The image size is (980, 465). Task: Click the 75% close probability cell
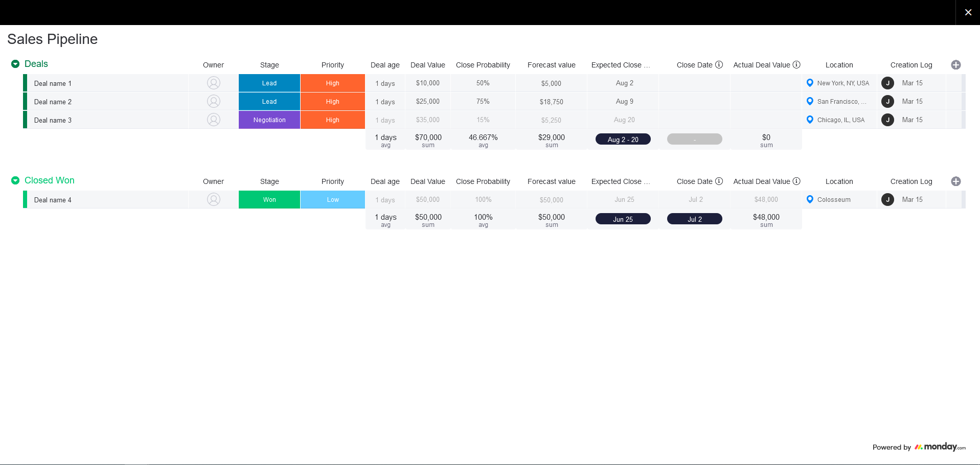click(483, 102)
